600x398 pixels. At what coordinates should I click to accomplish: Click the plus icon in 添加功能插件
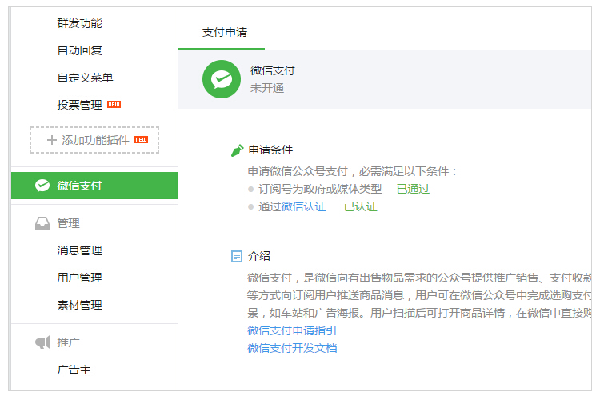point(52,140)
